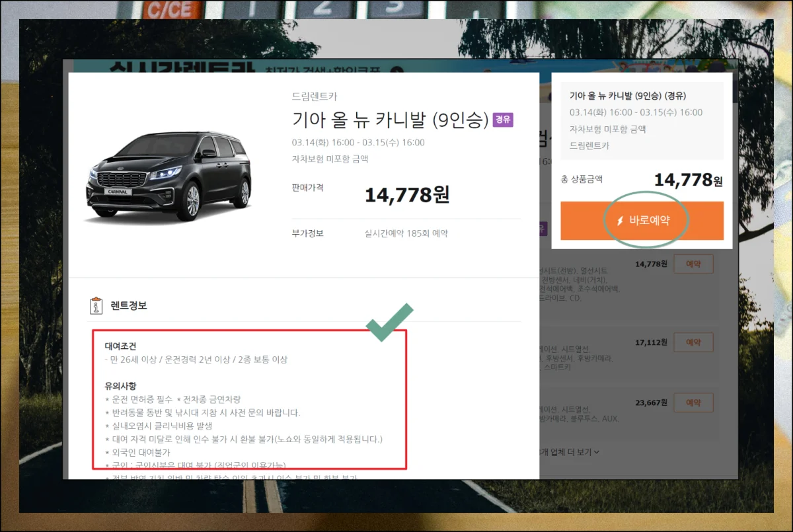Click the 부가정보 label

(307, 233)
